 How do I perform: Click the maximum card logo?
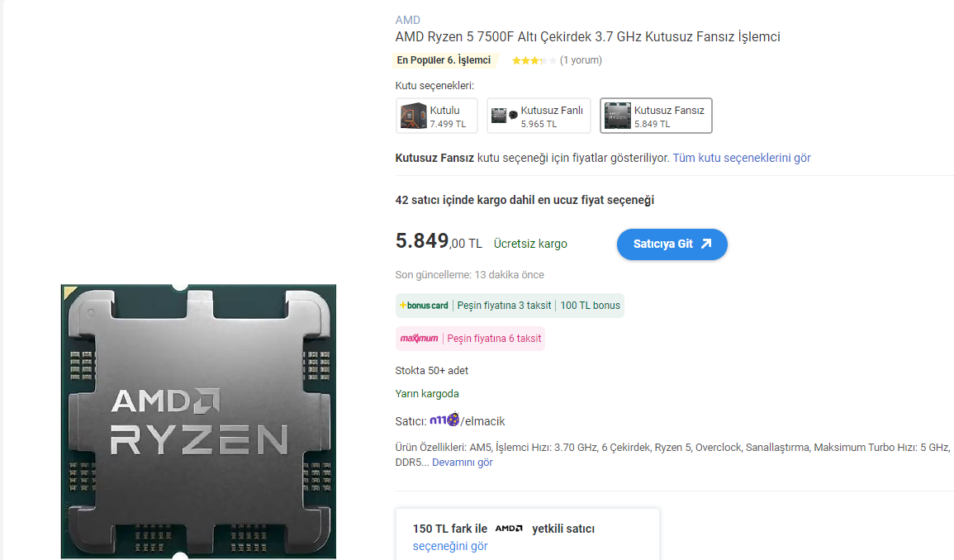pyautogui.click(x=420, y=338)
